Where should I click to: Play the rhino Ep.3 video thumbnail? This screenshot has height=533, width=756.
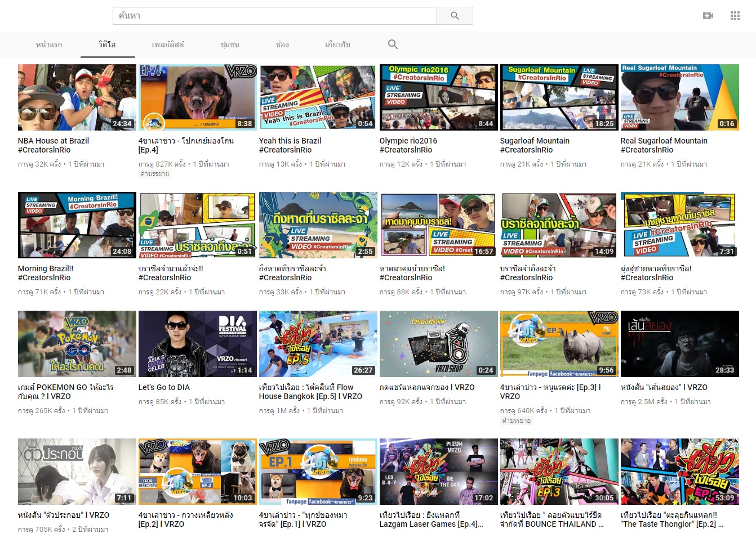[x=559, y=344]
